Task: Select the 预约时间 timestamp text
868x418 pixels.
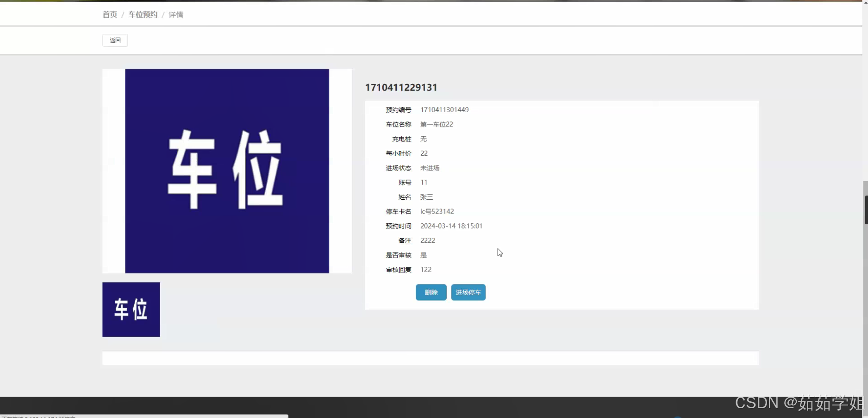Action: [x=451, y=226]
